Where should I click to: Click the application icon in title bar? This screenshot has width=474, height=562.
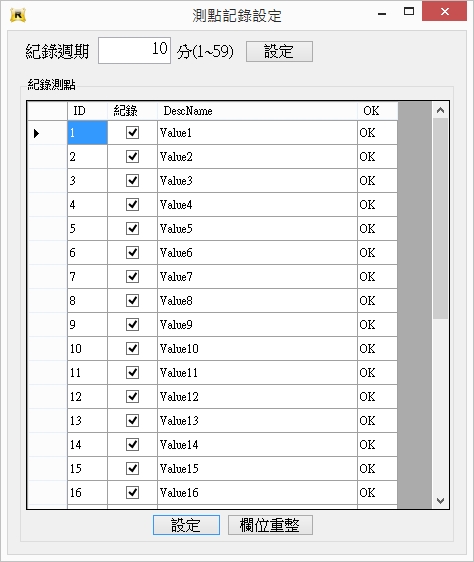(x=18, y=15)
